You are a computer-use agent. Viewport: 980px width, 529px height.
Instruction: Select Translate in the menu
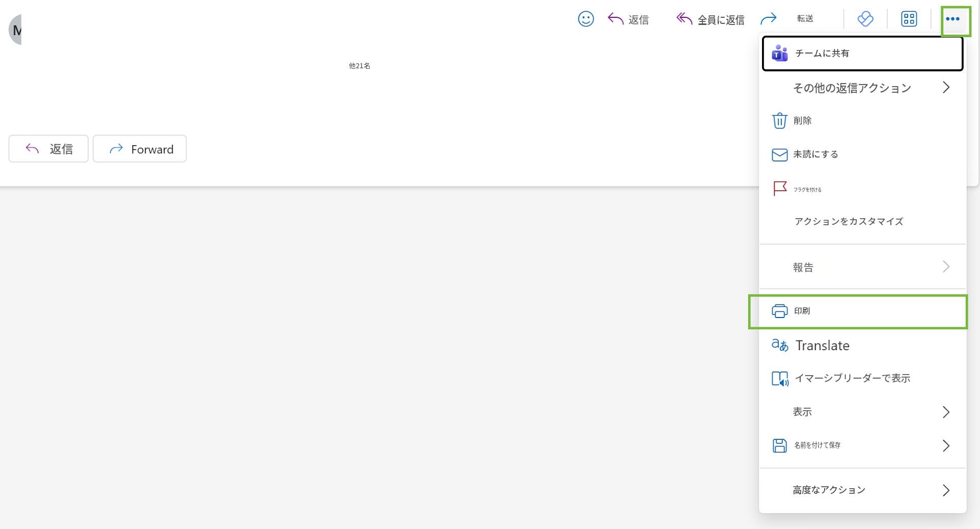(862, 346)
